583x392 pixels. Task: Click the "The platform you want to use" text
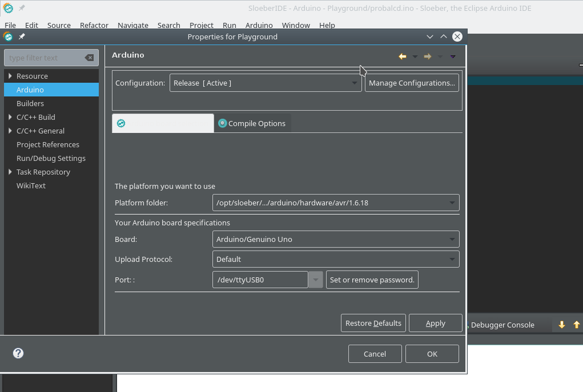(165, 186)
